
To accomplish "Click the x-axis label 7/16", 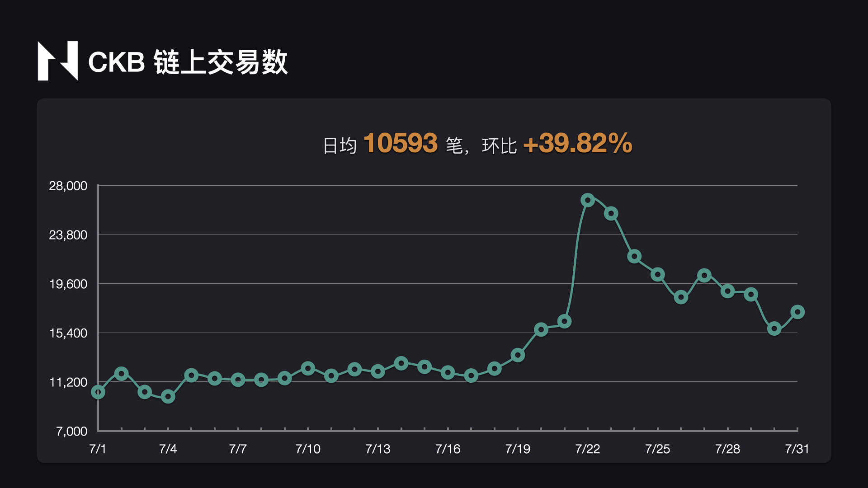I will [448, 449].
